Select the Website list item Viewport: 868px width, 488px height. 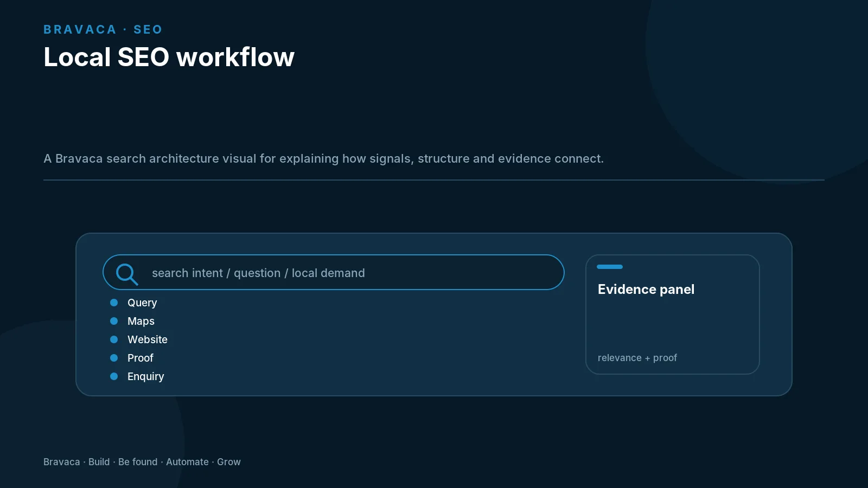tap(148, 339)
